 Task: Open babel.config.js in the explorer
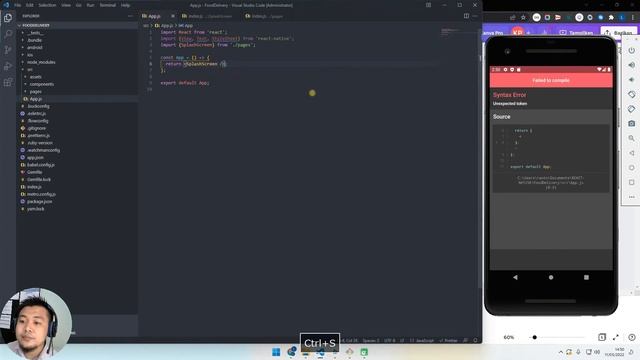coord(40,165)
